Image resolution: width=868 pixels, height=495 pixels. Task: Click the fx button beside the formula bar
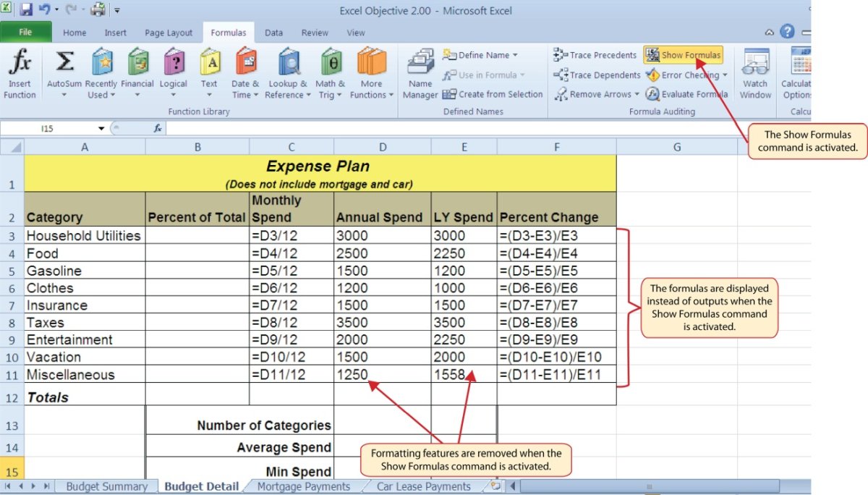click(158, 128)
